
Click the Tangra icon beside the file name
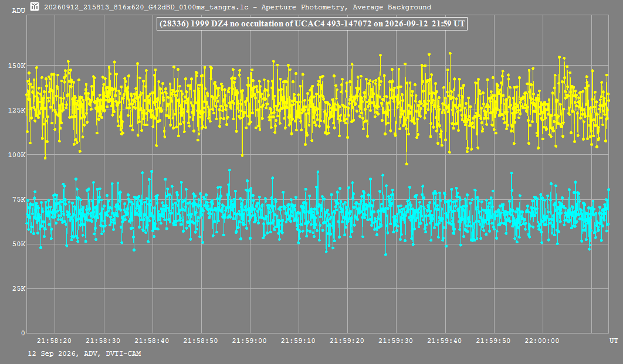tap(35, 6)
